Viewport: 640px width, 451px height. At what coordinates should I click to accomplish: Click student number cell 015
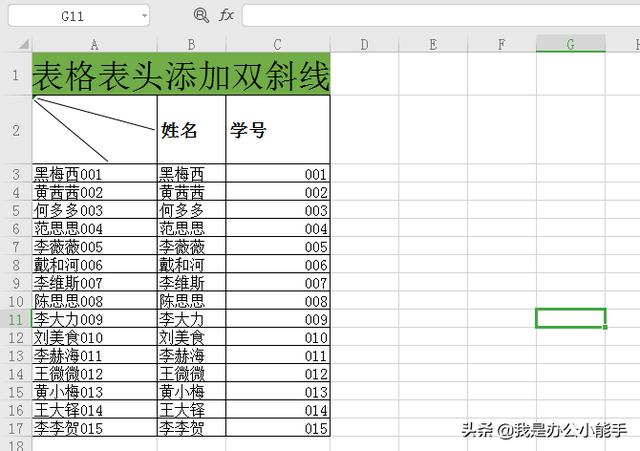pos(278,428)
